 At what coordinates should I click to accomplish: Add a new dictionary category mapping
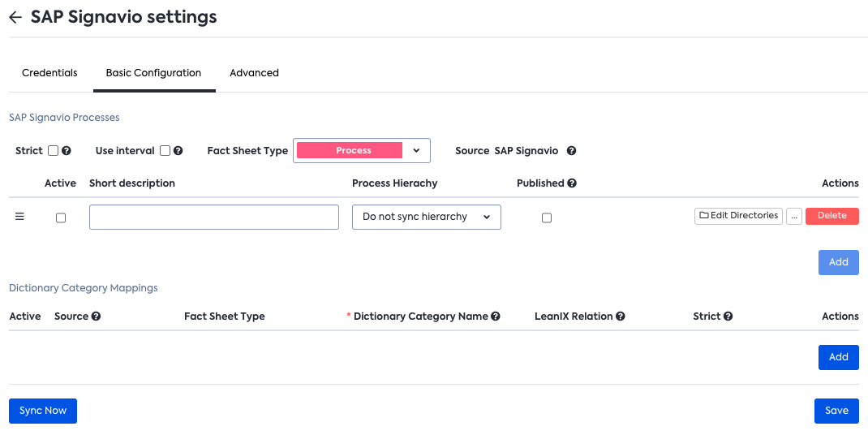pyautogui.click(x=839, y=357)
